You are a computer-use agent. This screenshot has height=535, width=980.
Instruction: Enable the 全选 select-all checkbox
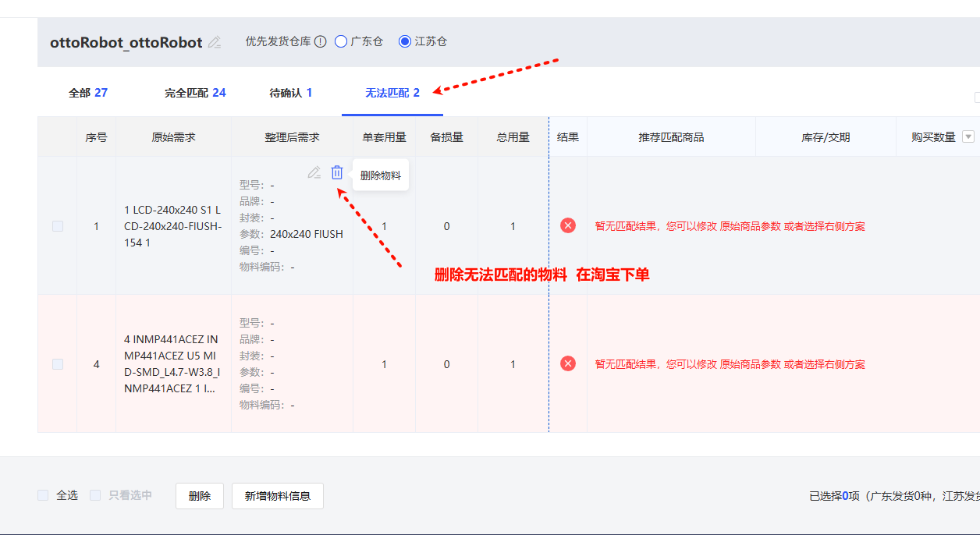[44, 495]
